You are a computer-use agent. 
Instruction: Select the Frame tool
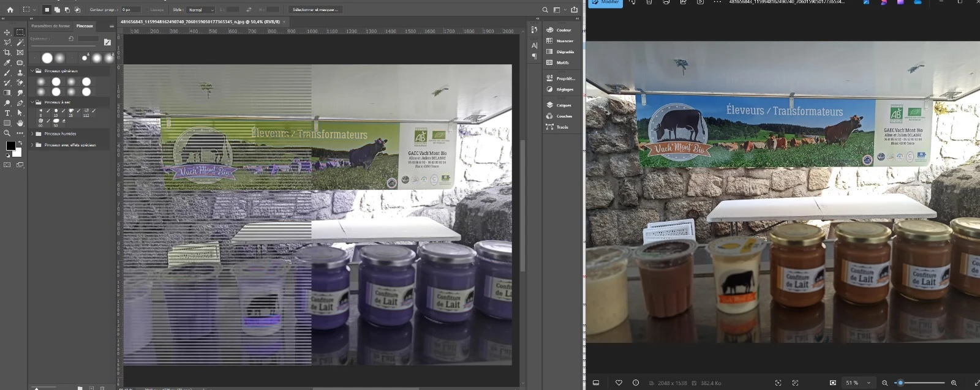(20, 53)
